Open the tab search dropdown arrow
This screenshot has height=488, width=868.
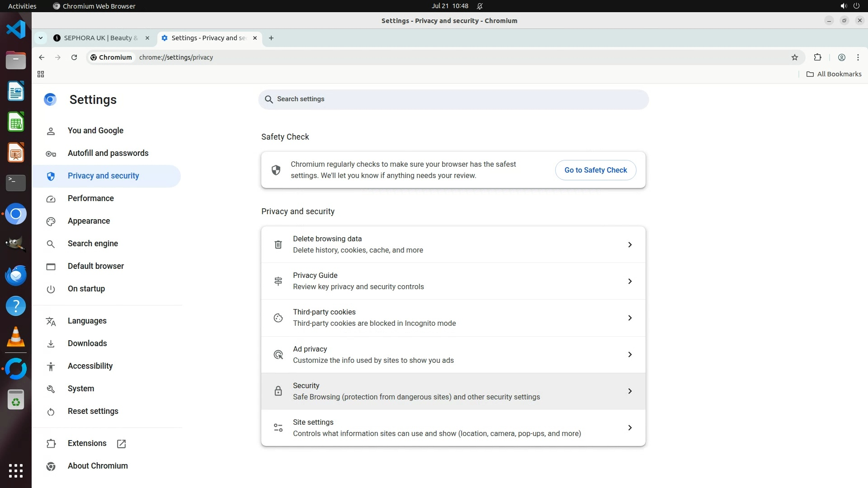pyautogui.click(x=41, y=38)
